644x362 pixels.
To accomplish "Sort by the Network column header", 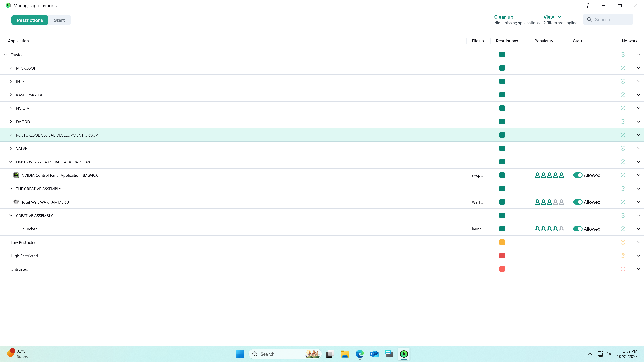I will (x=630, y=41).
